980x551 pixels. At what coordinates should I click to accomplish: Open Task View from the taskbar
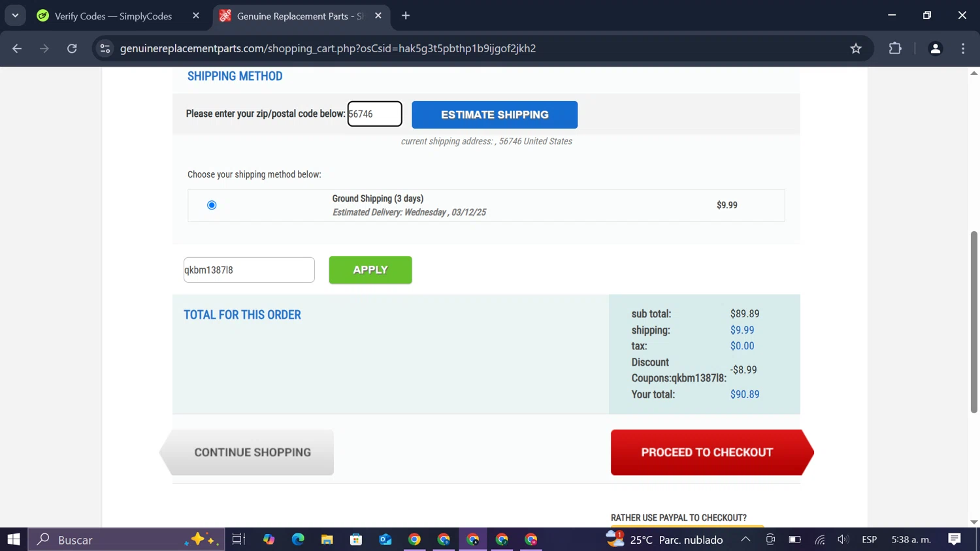[x=238, y=539]
